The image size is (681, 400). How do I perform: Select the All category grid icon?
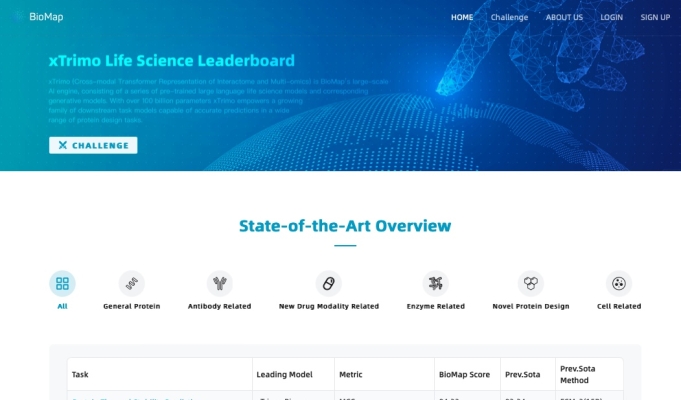62,284
